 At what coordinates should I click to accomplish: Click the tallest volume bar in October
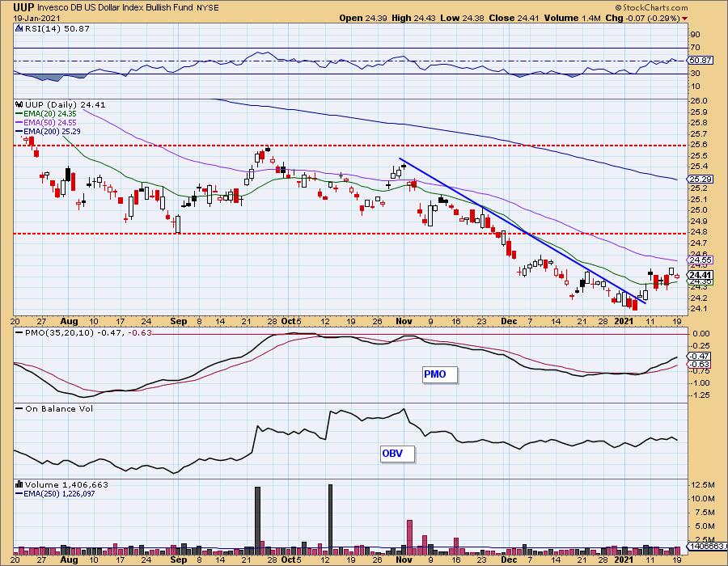click(x=330, y=520)
